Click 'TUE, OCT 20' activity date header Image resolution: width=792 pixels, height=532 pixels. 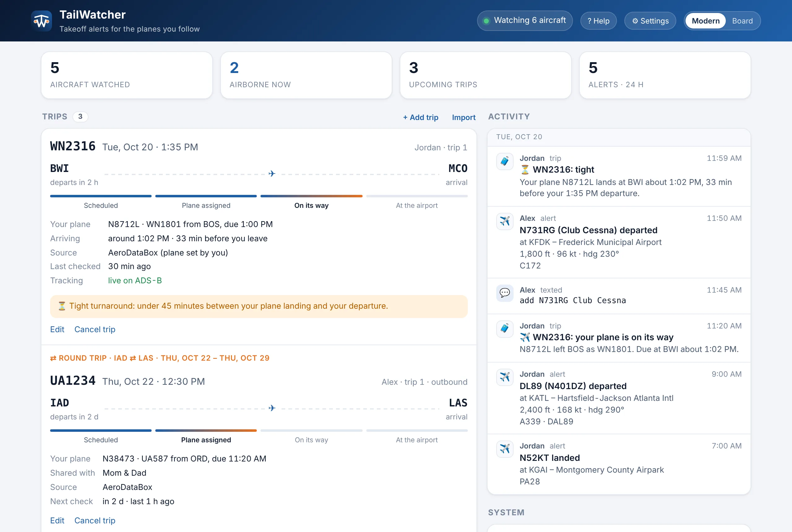click(519, 137)
